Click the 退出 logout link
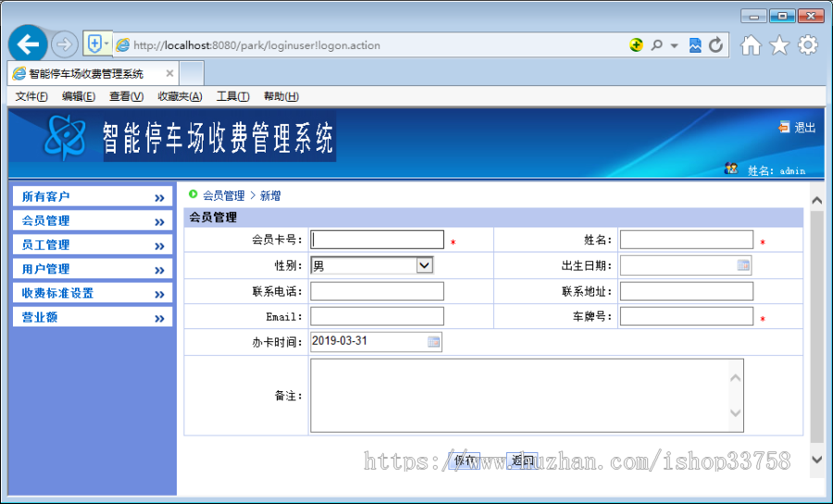The image size is (833, 504). coord(804,128)
